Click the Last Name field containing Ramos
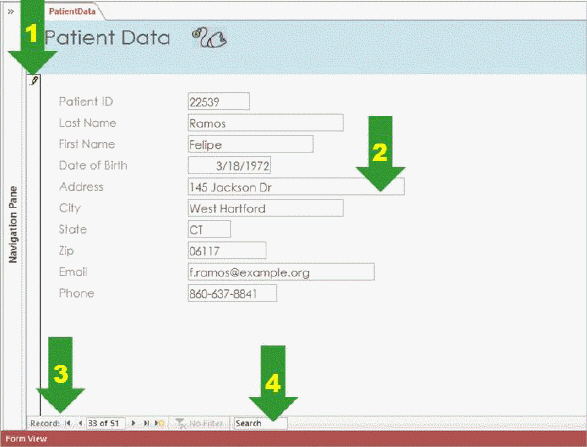Image resolution: width=587 pixels, height=447 pixels. 265,123
